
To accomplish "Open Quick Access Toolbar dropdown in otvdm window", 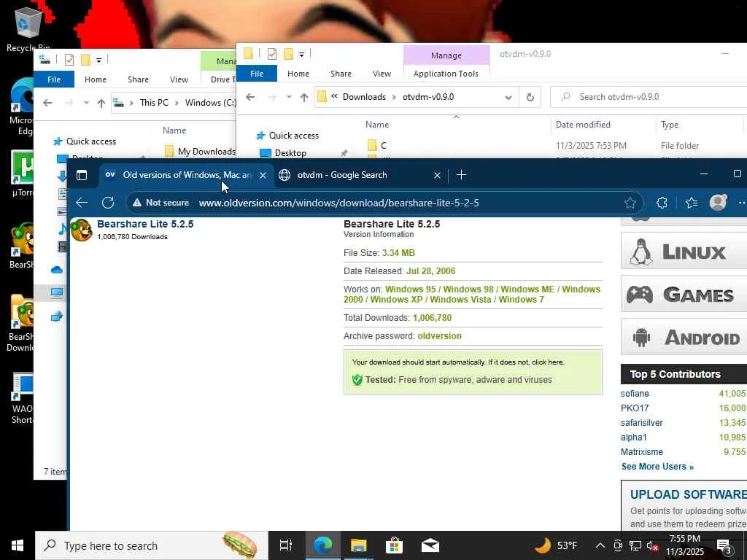I will (x=301, y=54).
